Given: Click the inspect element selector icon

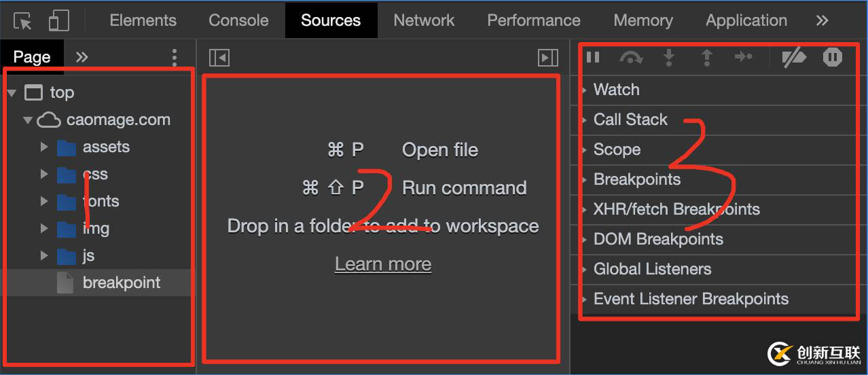Looking at the screenshot, I should coord(23,21).
